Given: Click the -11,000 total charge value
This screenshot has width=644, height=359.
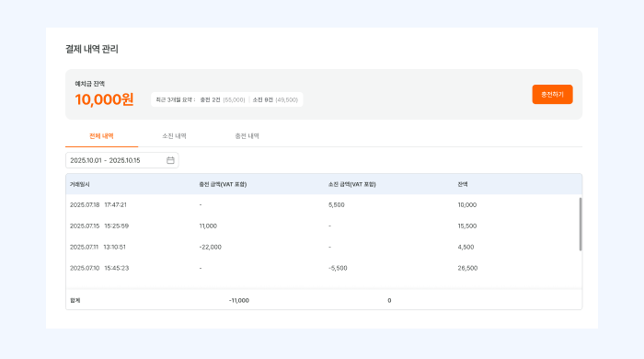Looking at the screenshot, I should coord(239,300).
